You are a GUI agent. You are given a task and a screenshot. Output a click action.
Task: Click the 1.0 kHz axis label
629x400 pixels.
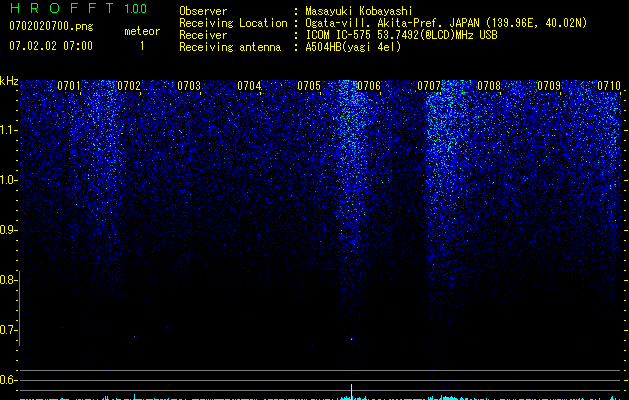tap(8, 180)
